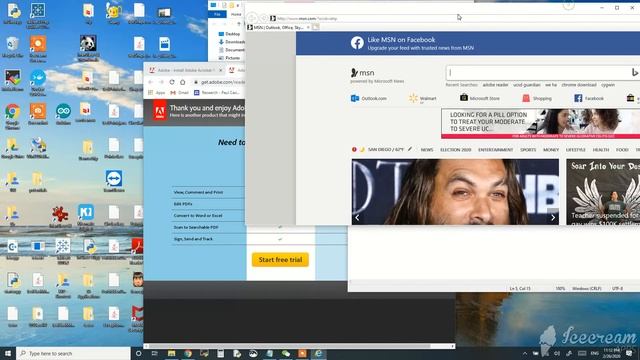Screen dimensions: 640x360
Task: Open the SPORTS section on MSN
Action: (528, 150)
